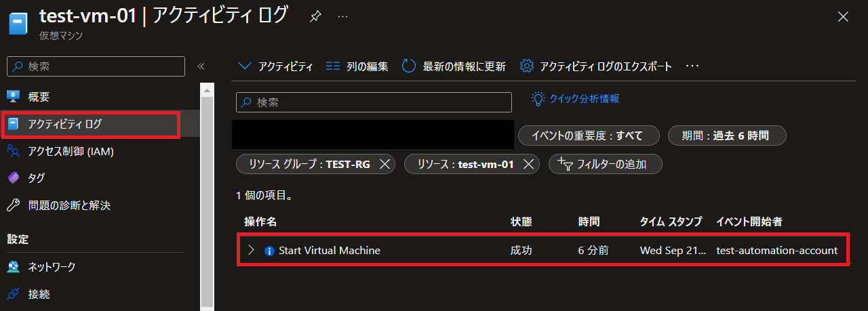Remove the test-vm-01 resource filter

pos(528,164)
